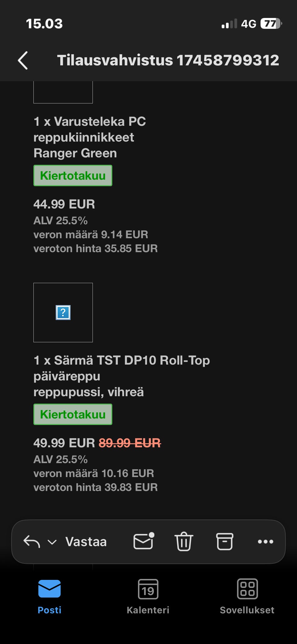Image resolution: width=297 pixels, height=644 pixels.
Task: Tap the crossed-out 89.99 EUR price
Action: (x=130, y=443)
